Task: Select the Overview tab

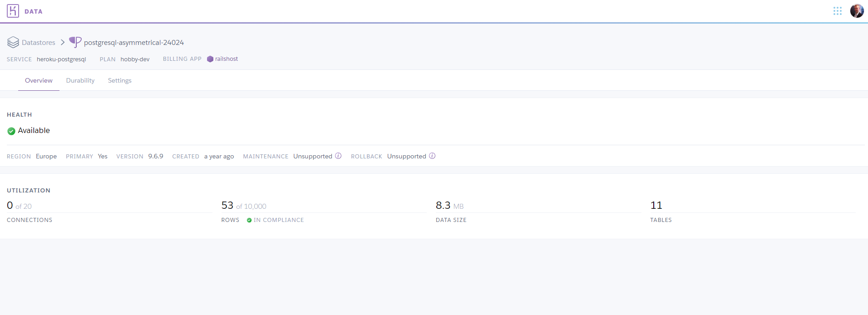Action: (39, 80)
